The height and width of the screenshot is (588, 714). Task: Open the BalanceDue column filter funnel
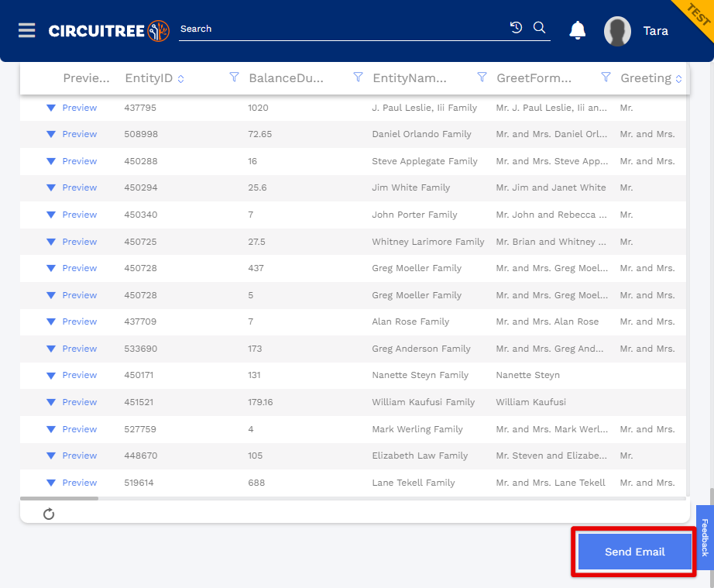(358, 77)
